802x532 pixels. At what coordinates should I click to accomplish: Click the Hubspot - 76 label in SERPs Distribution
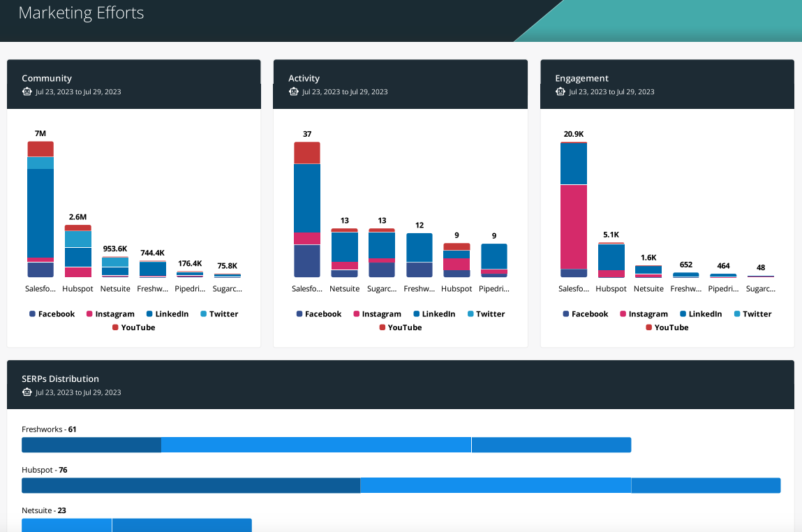[x=45, y=470]
